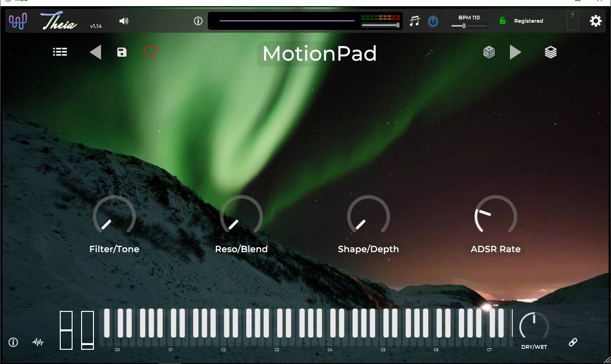Save the current preset with the floppy disk icon

pos(122,52)
